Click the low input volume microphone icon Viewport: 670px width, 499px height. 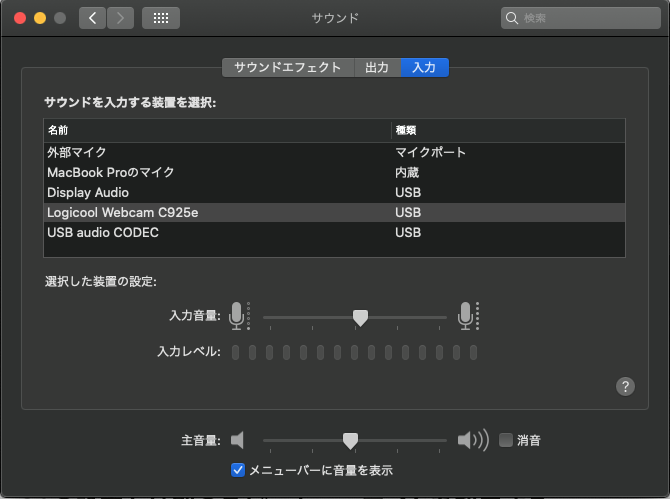239,316
